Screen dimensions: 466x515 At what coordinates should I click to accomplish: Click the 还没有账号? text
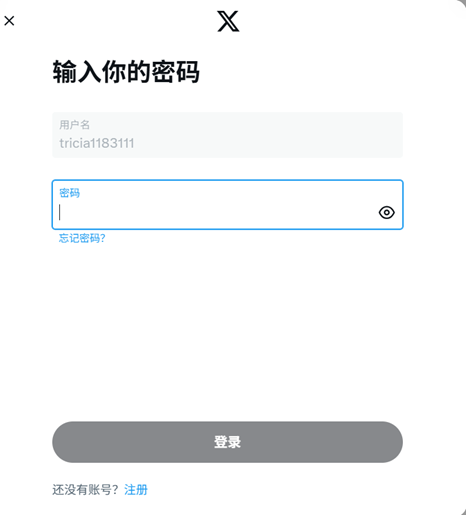[x=85, y=490]
